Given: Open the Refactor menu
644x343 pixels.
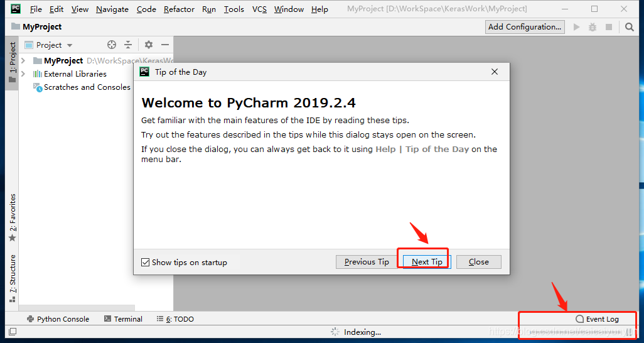Looking at the screenshot, I should click(x=179, y=9).
